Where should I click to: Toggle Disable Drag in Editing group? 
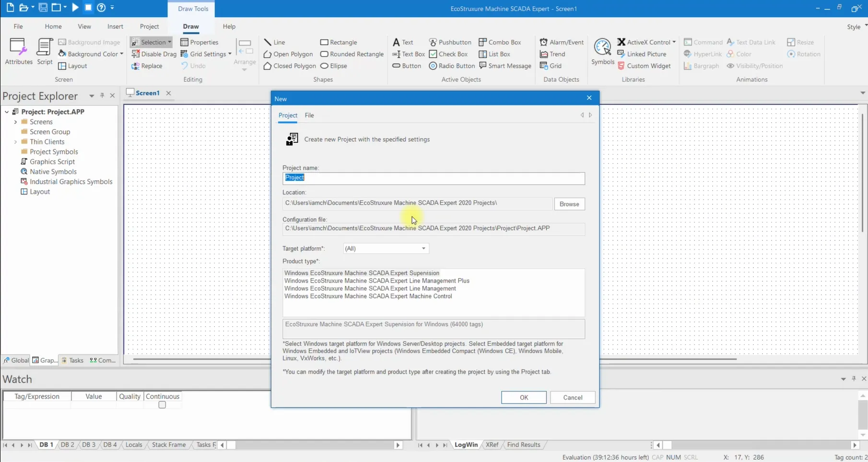[154, 54]
